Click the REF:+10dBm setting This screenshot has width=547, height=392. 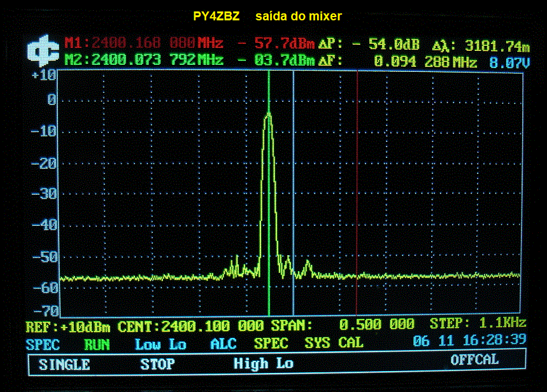point(68,327)
